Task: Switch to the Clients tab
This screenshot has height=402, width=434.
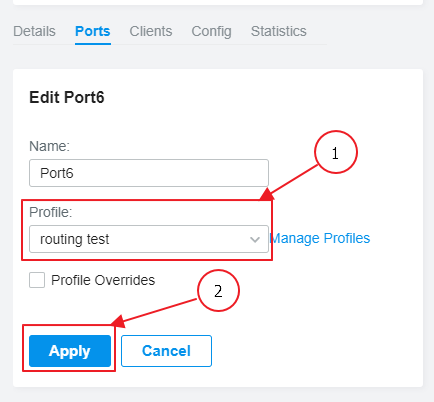Action: tap(151, 31)
